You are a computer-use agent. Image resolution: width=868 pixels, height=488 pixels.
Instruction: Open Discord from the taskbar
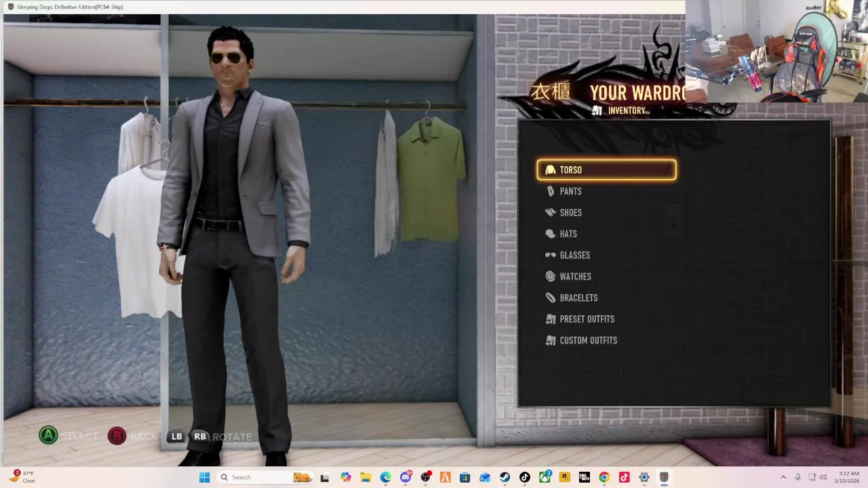point(406,477)
